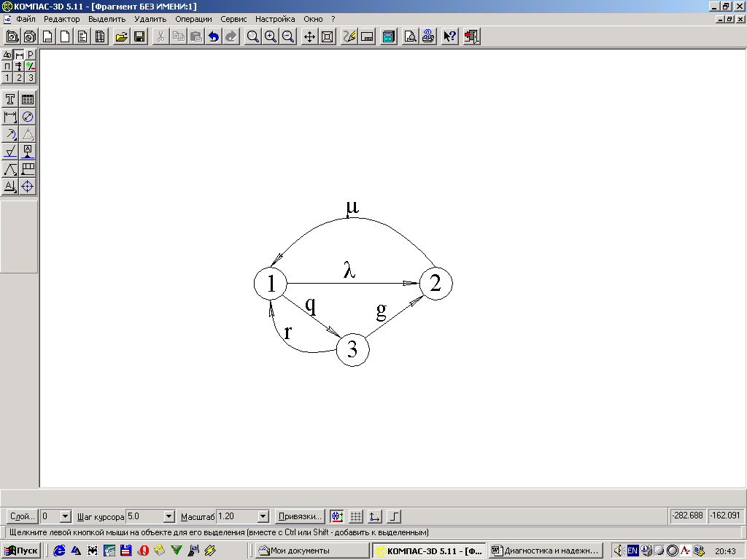Select the Text input tool (T)

point(10,99)
